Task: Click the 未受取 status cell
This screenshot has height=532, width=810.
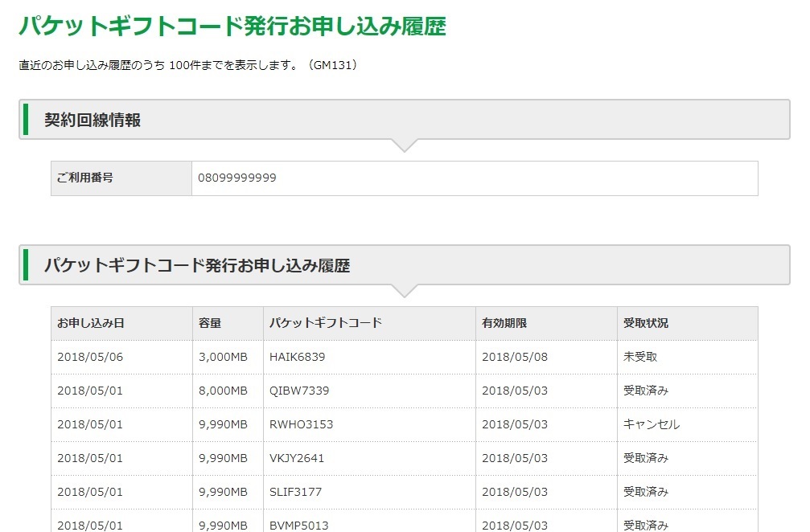Action: click(x=640, y=357)
